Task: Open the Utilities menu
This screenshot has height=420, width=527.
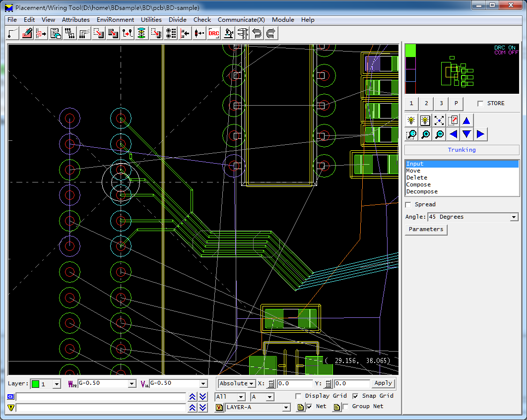Action: [x=151, y=20]
